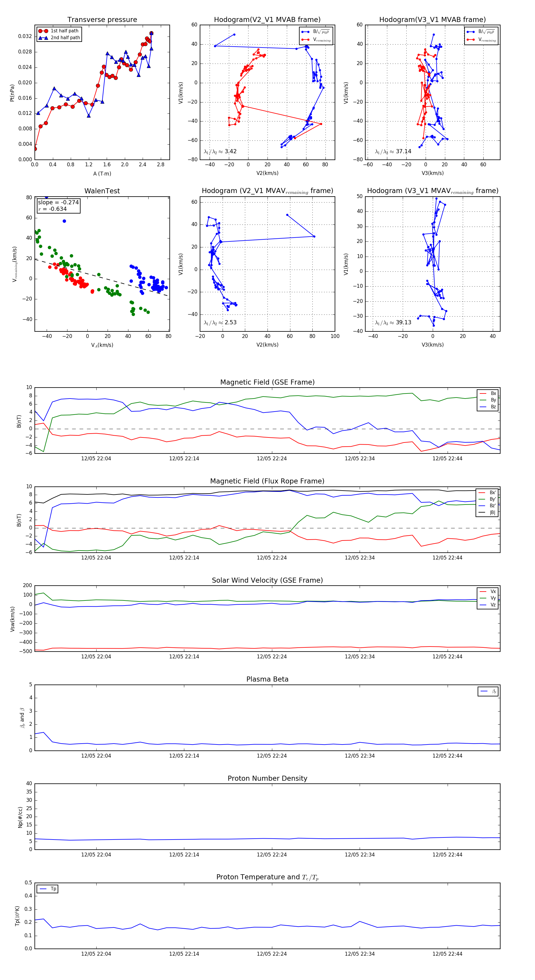Click the 'Np(#/cc)' y-axis label

point(20,817)
